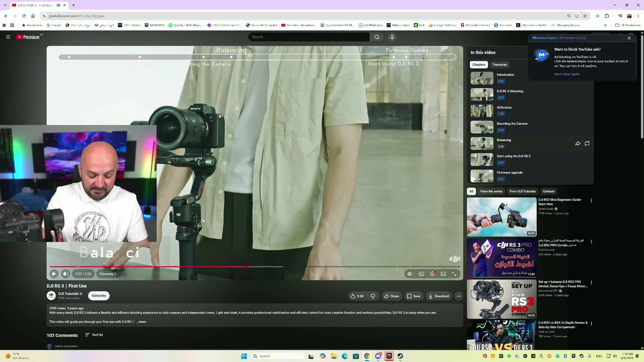Click the Windows taskbar search box
Viewport: 644px width, 362px height.
pos(278,356)
